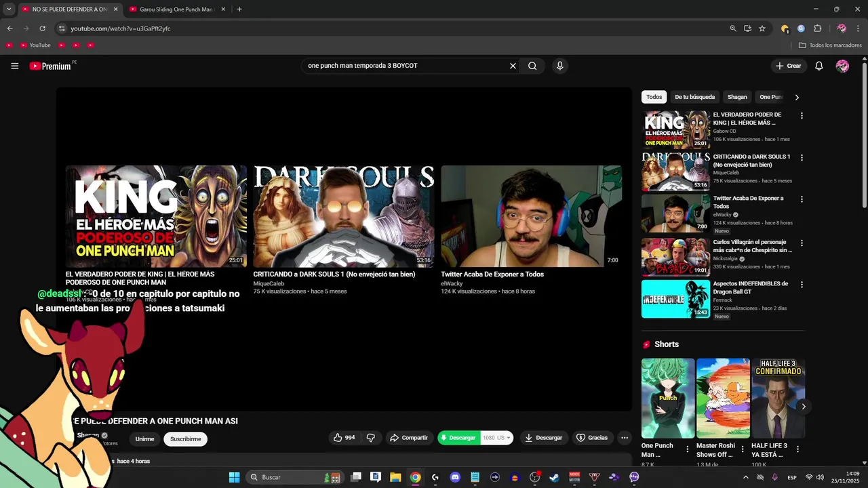
Task: Open Discord from taskbar
Action: point(455,477)
